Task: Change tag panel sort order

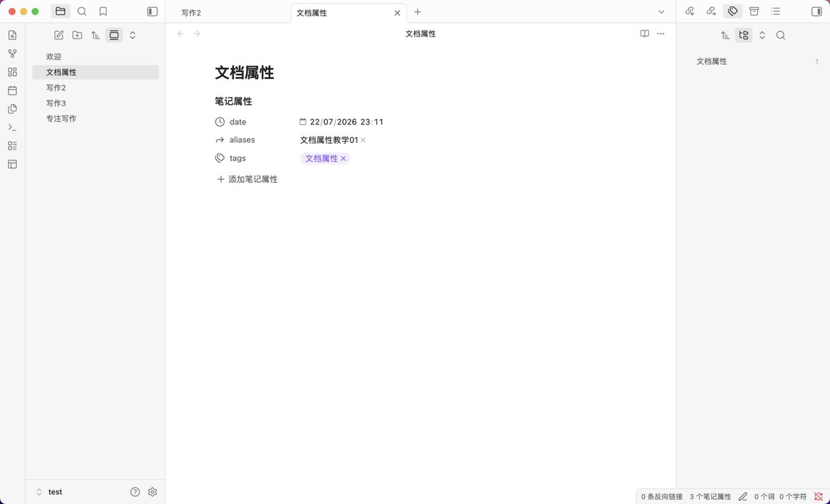Action: (725, 35)
